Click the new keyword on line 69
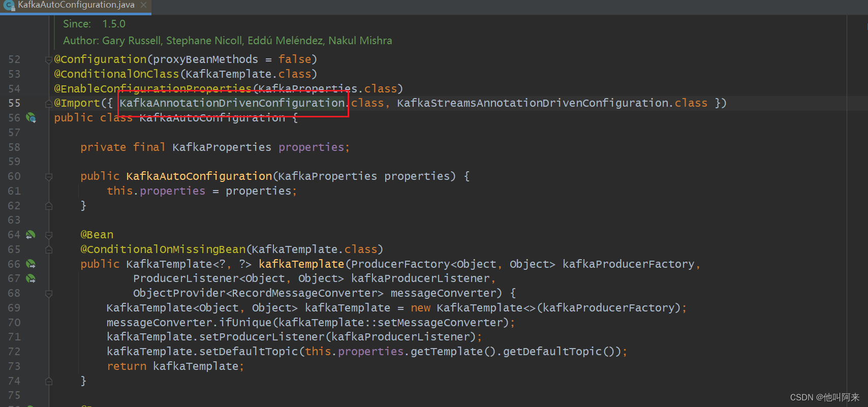Screen dimensions: 868x407 421,308
